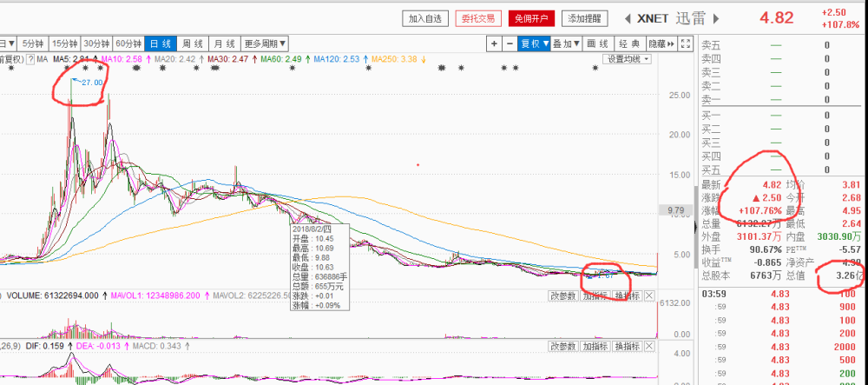Switch to 周线 weekly chart tab
The height and width of the screenshot is (385, 868).
coord(191,43)
